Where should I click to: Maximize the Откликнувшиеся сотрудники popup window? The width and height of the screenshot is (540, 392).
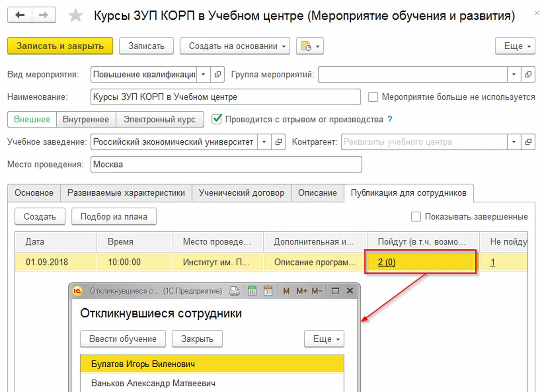click(x=335, y=291)
